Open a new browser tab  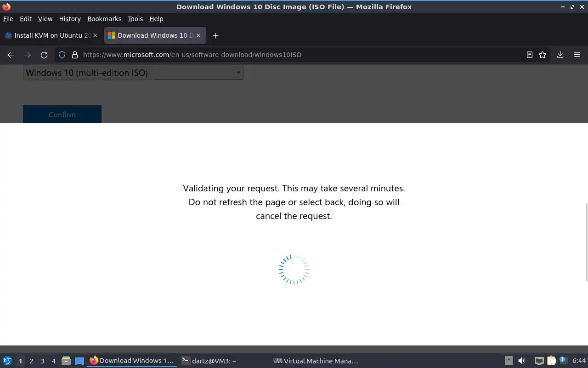[215, 35]
